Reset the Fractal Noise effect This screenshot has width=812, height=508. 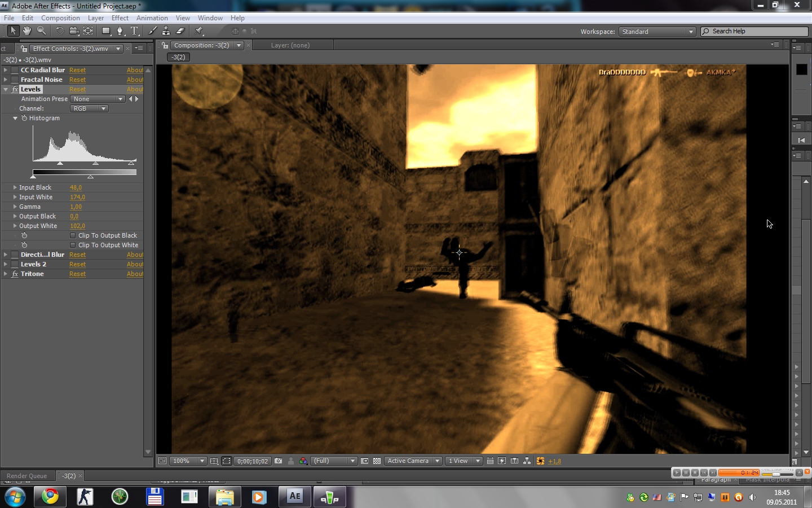pyautogui.click(x=77, y=80)
